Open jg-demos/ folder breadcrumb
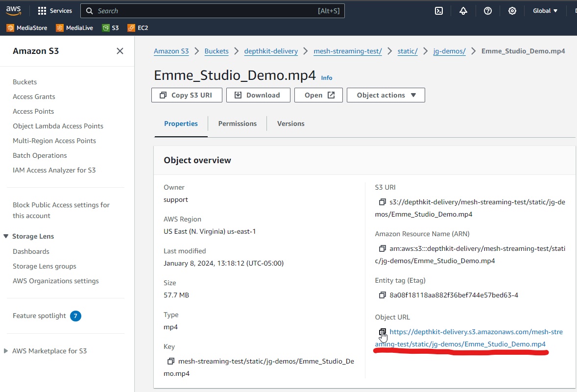 [449, 51]
